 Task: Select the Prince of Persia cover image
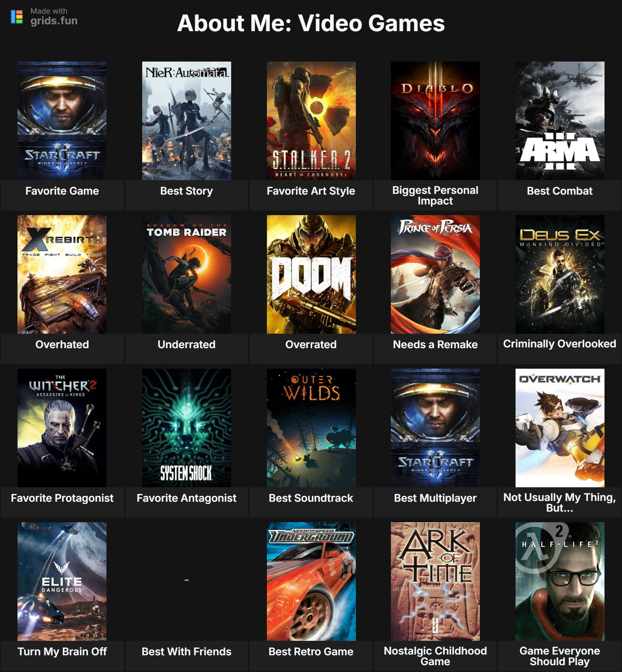click(435, 274)
